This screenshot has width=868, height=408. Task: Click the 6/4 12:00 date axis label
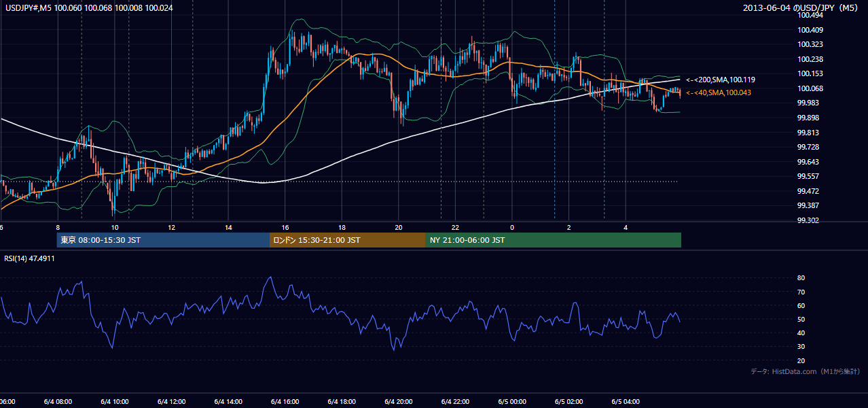click(x=172, y=402)
